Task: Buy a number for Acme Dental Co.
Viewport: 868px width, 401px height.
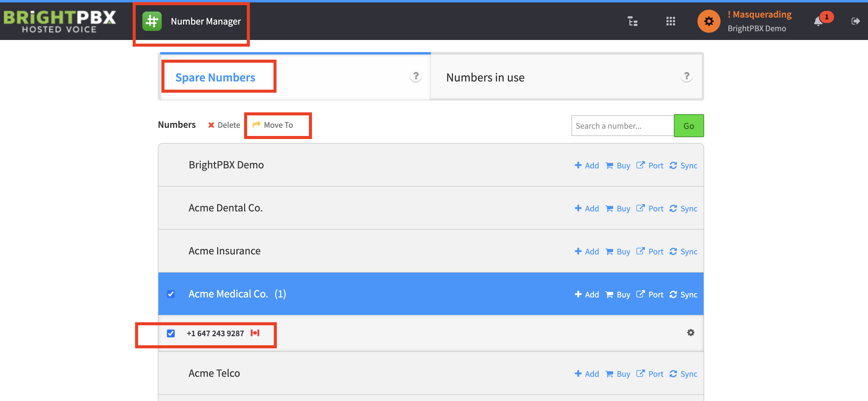Action: (x=618, y=209)
